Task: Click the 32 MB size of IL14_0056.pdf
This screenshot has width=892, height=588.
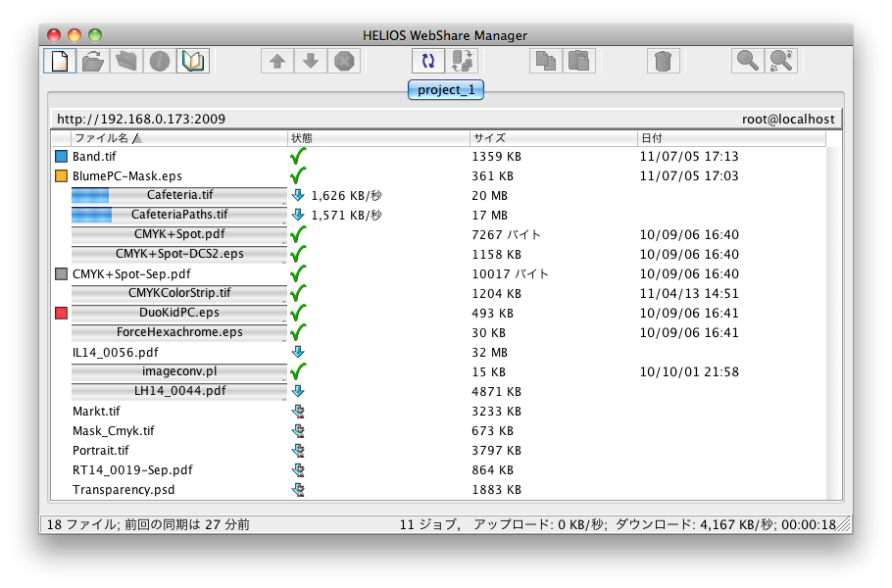Action: pyautogui.click(x=490, y=353)
